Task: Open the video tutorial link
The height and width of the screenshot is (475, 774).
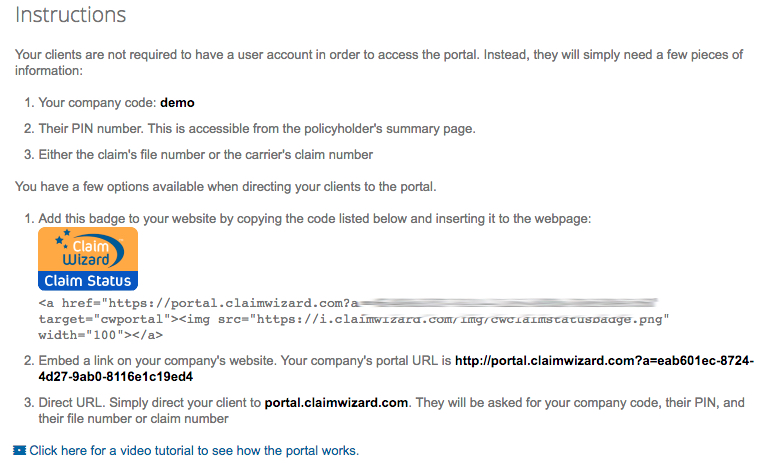Action: coord(194,450)
